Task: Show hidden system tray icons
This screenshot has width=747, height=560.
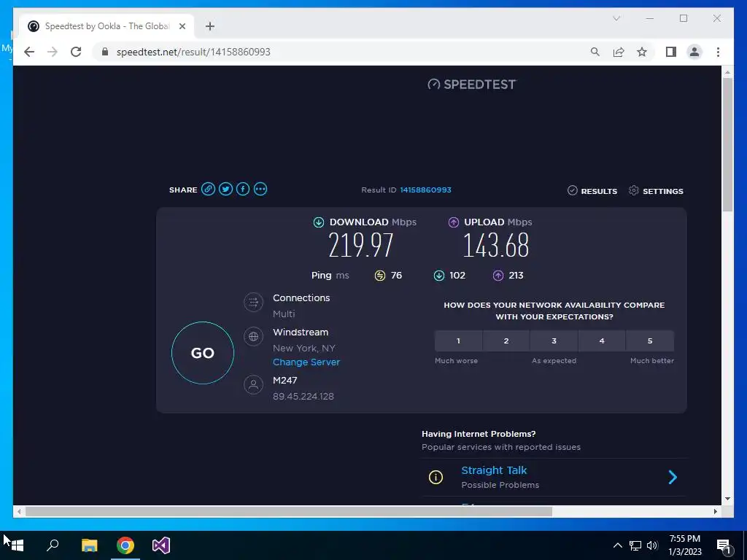Action: coord(617,545)
